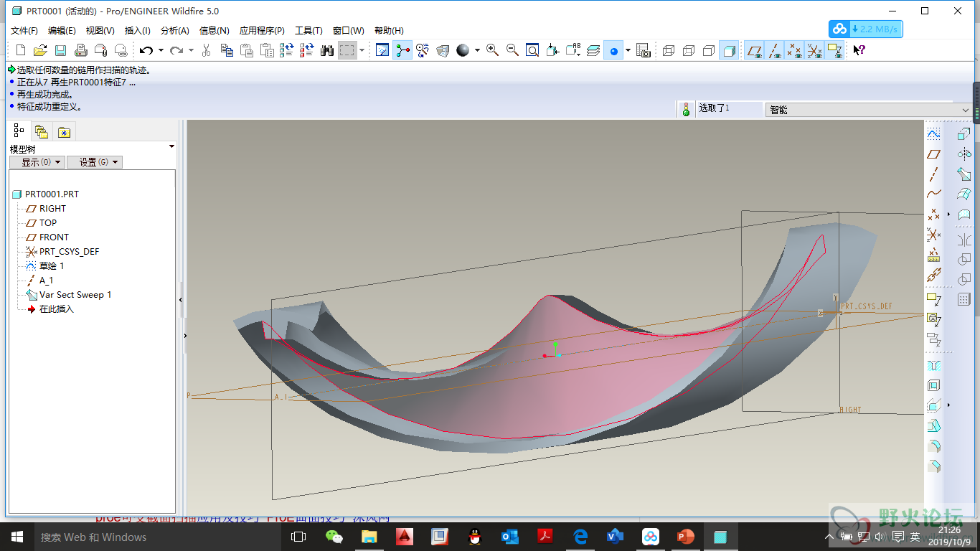
Task: Toggle coordinate systems display
Action: point(814,50)
